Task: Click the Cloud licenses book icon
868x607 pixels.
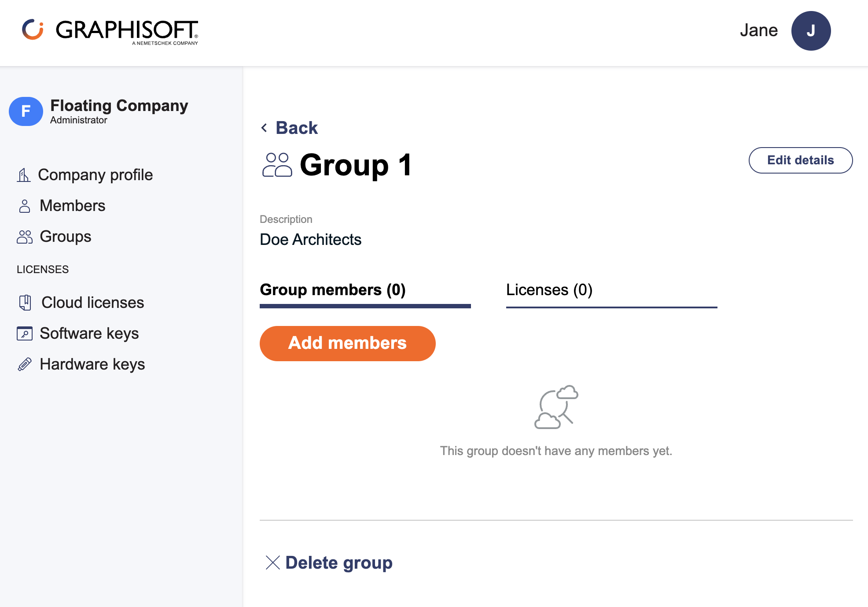Action: pyautogui.click(x=25, y=302)
